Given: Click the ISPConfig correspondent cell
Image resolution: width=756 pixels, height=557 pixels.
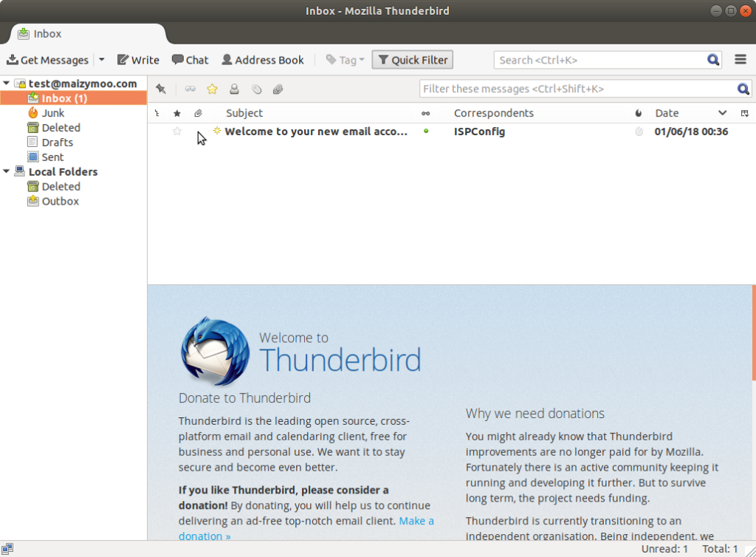Looking at the screenshot, I should click(479, 131).
